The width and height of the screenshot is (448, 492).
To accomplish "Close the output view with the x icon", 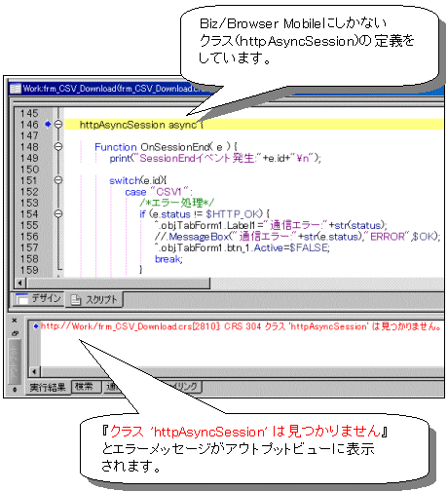I will pos(15,321).
